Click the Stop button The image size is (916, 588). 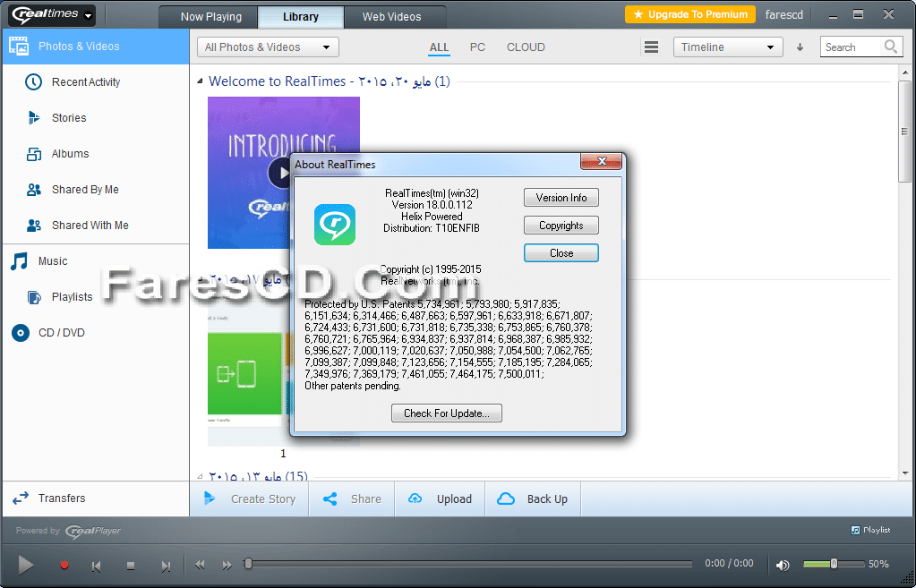coord(131,566)
